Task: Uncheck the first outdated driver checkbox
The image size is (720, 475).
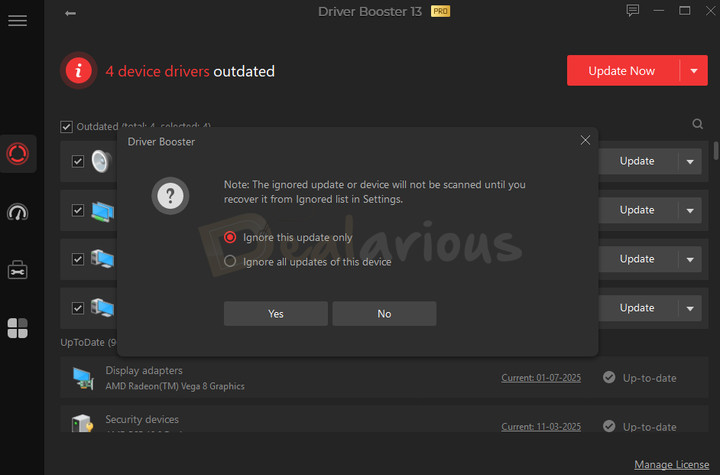Action: tap(78, 161)
